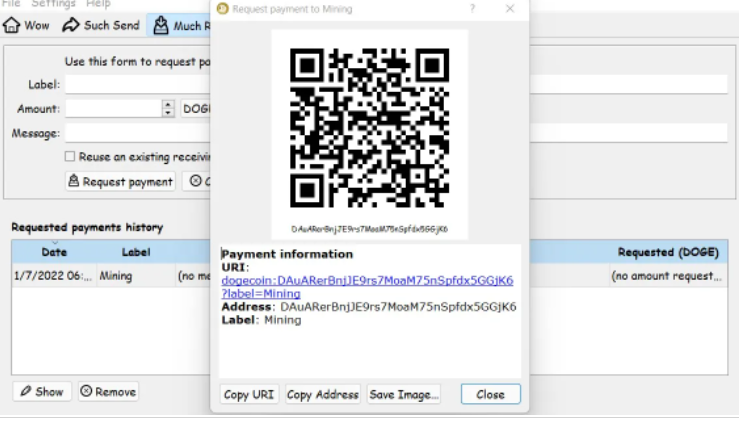Click the dogecoin URI link

pos(367,287)
